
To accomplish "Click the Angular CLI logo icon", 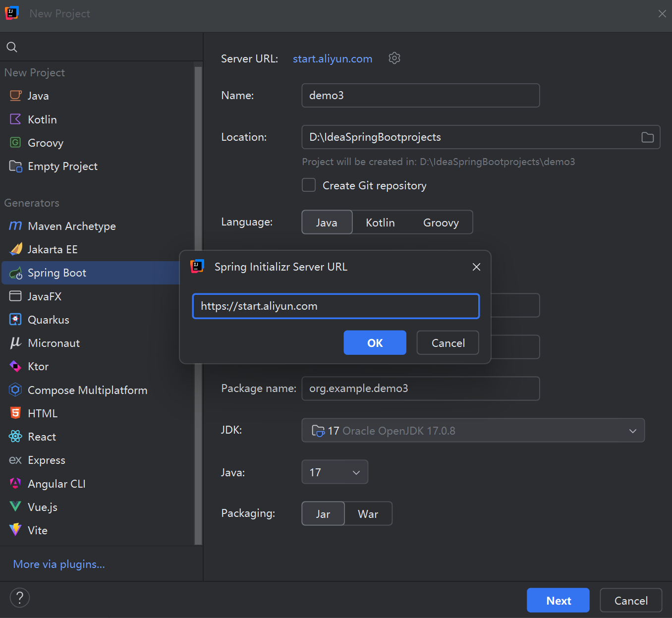I will (x=16, y=483).
